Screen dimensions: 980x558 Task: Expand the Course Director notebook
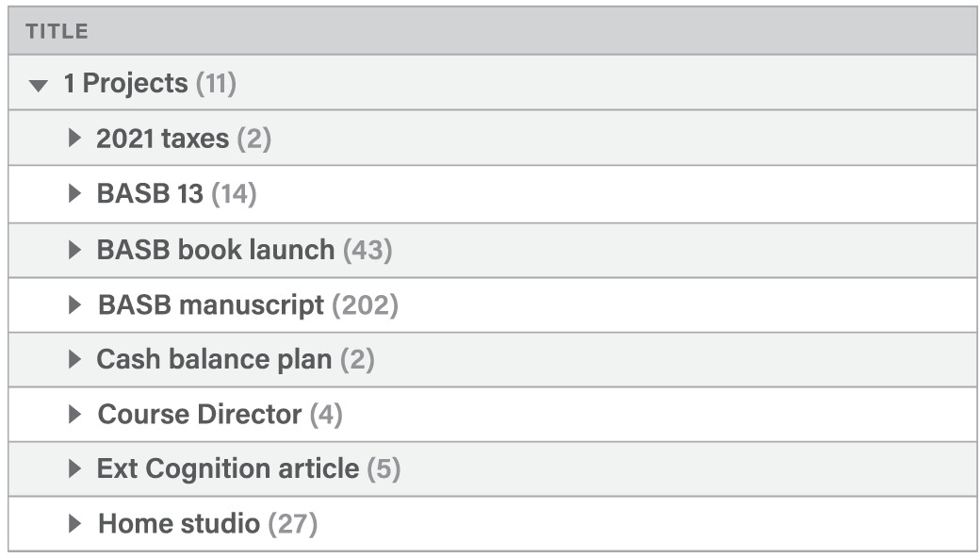tap(75, 415)
